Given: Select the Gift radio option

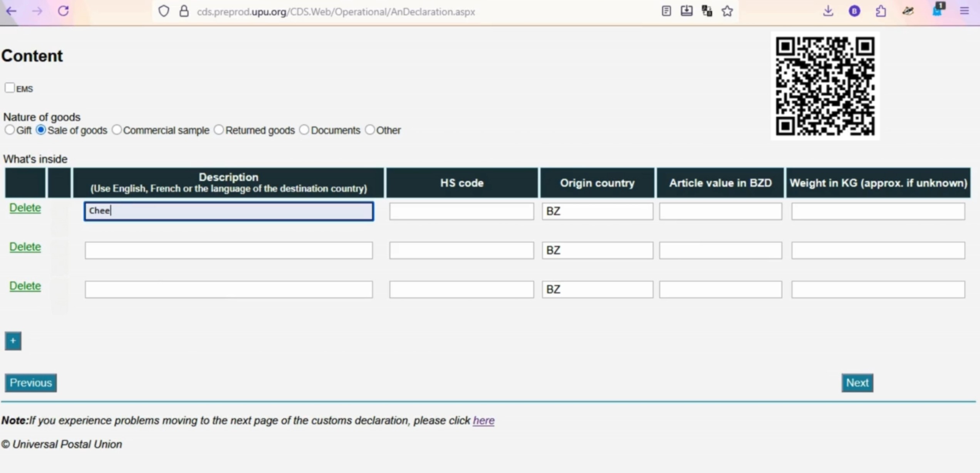Looking at the screenshot, I should [x=10, y=130].
